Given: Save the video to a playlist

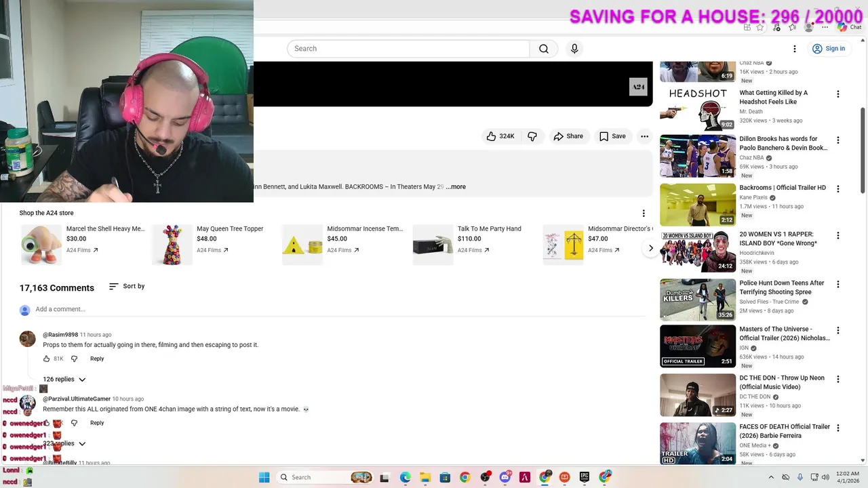Looking at the screenshot, I should click(x=612, y=136).
